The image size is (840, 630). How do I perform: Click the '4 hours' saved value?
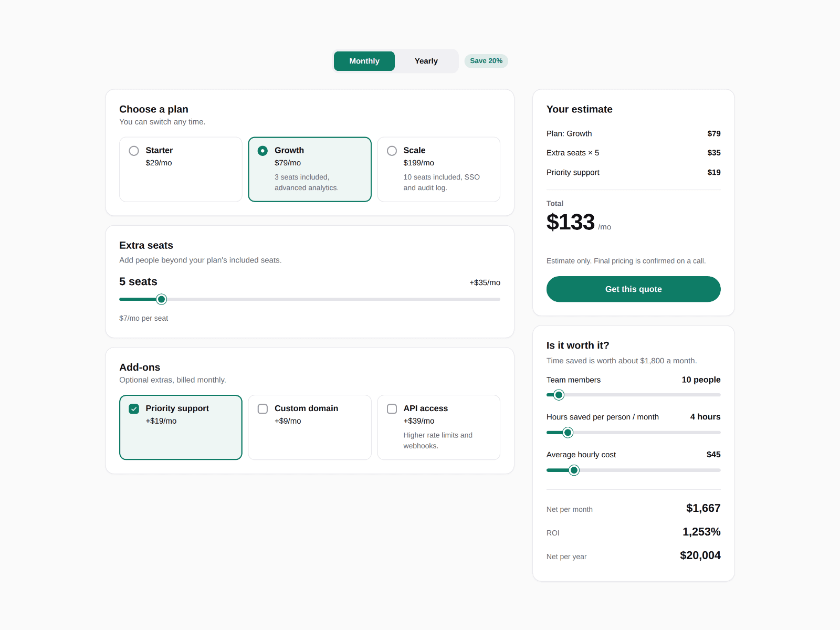coord(706,417)
